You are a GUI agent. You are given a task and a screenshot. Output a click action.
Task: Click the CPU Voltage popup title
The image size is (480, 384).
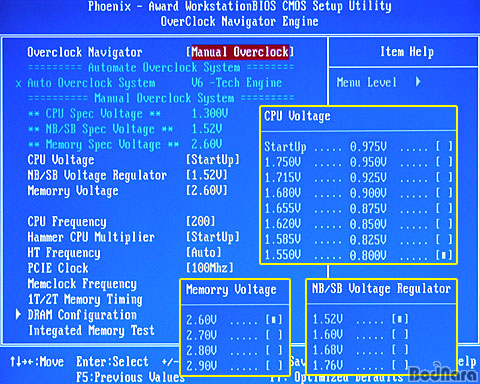point(297,116)
